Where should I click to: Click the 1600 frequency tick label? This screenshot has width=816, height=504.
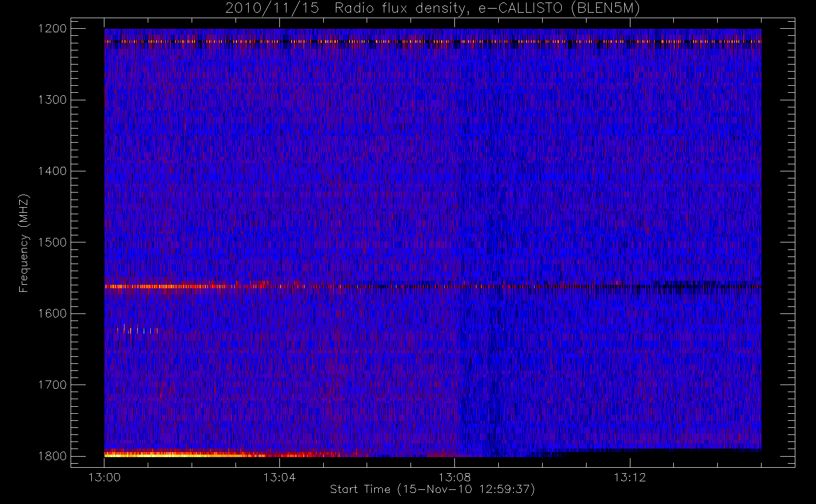(x=52, y=313)
